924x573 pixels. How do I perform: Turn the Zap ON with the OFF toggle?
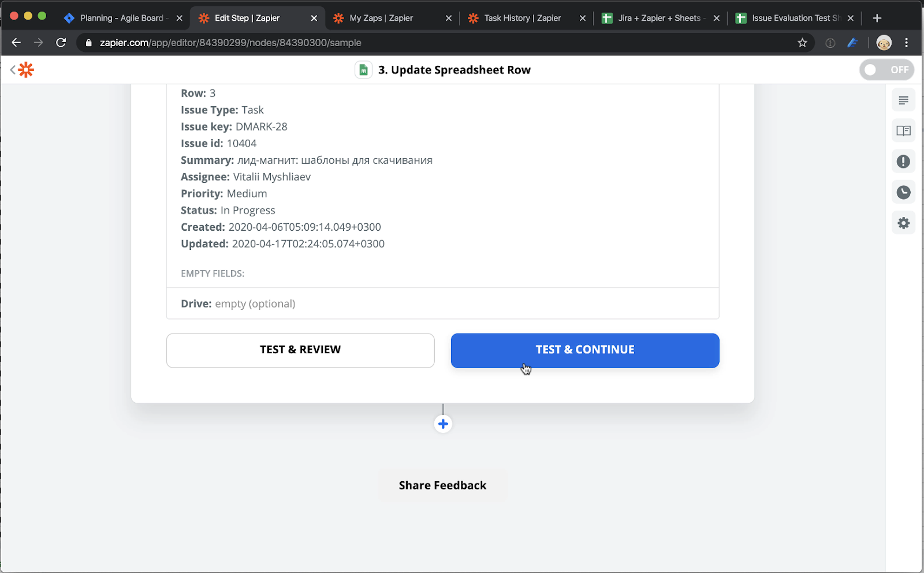(886, 70)
